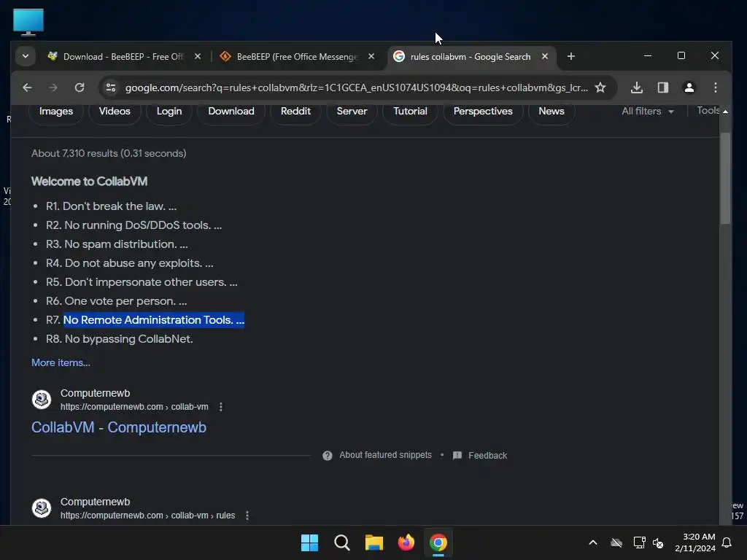The height and width of the screenshot is (560, 747).
Task: Click the featured snippets question mark icon
Action: (x=328, y=456)
